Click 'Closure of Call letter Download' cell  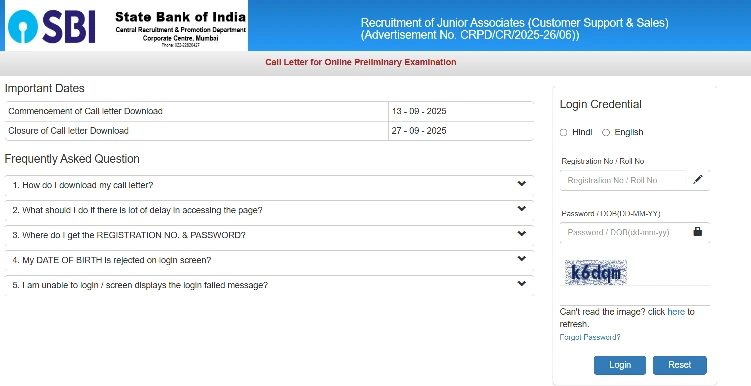196,131
